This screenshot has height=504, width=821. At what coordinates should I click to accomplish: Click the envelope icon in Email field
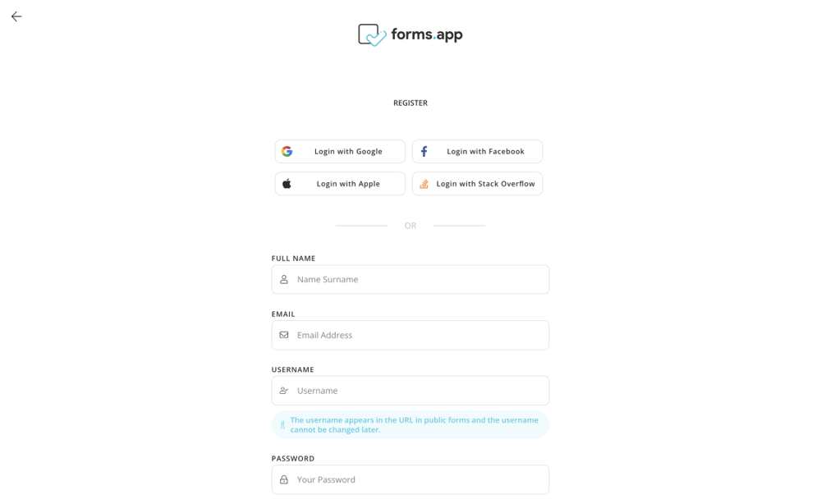tap(285, 335)
